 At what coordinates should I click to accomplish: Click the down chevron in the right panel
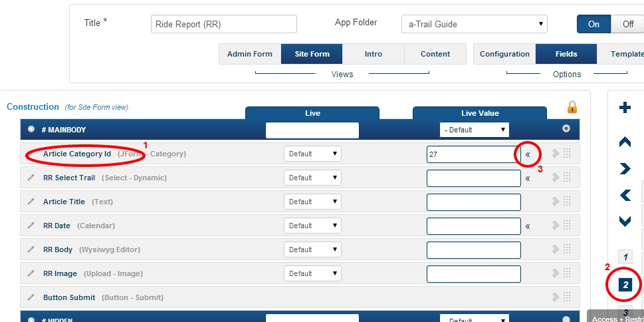click(625, 221)
